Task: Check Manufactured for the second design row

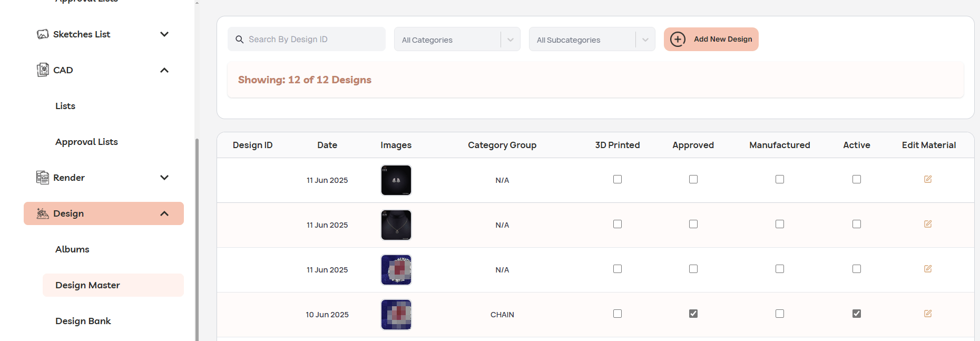Action: [x=780, y=223]
